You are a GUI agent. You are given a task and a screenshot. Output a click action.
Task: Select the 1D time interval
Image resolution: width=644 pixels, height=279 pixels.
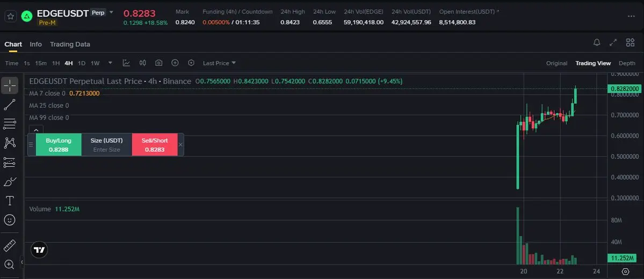(x=82, y=63)
